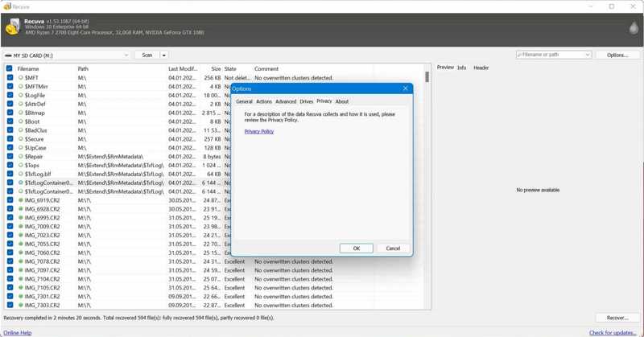Screen dimensions: 644x337
Task: Uncheck the $Secure checkbox
Action: (x=10, y=138)
